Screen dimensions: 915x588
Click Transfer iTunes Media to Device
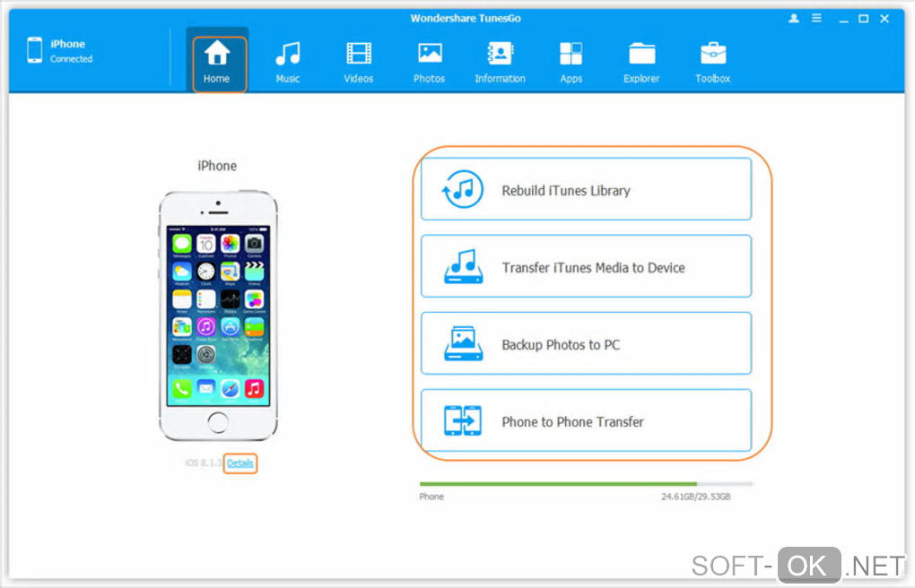click(586, 266)
